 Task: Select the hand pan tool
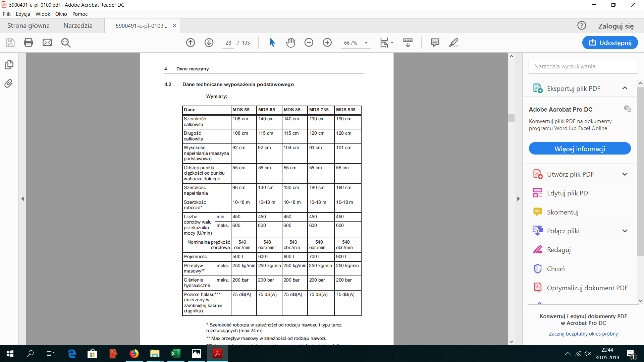[x=290, y=43]
